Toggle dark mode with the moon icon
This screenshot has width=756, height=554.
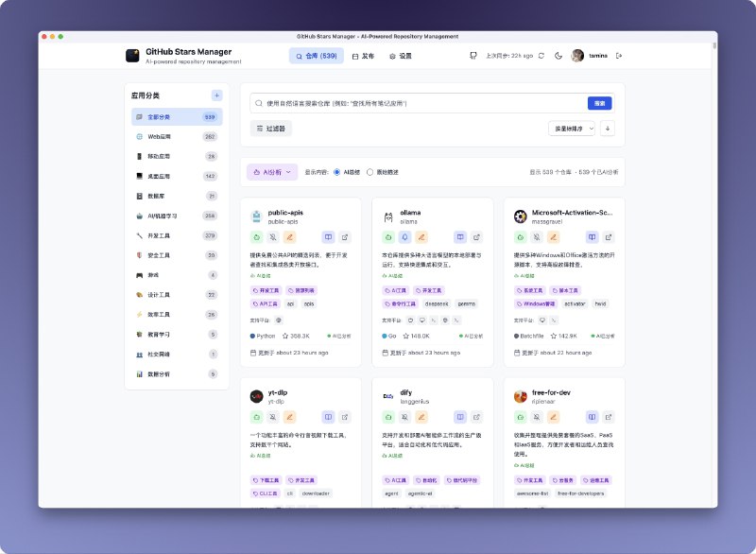559,56
